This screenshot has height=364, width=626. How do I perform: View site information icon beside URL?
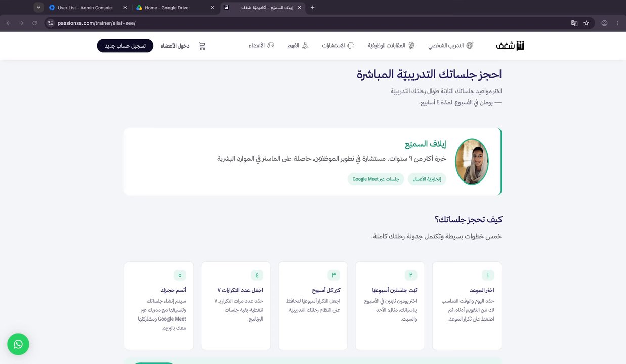50,23
